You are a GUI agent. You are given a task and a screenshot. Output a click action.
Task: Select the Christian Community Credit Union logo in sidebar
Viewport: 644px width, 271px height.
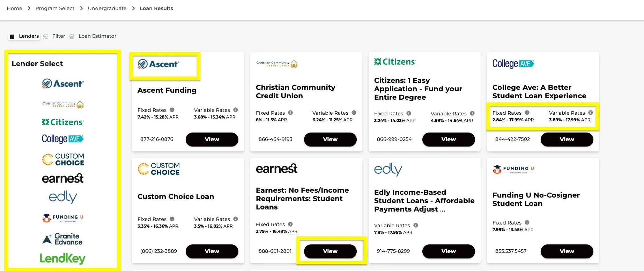coord(62,104)
